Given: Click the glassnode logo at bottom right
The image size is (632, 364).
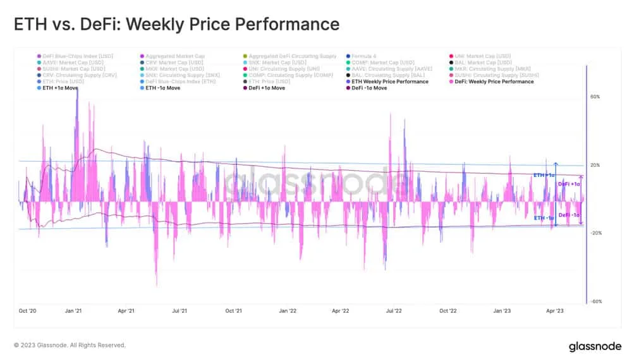Looking at the screenshot, I should [x=595, y=346].
